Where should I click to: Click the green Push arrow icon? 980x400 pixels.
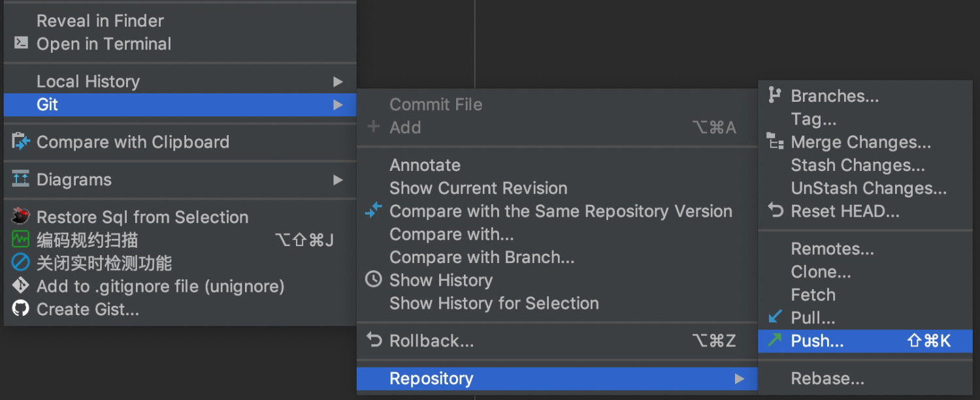point(775,340)
